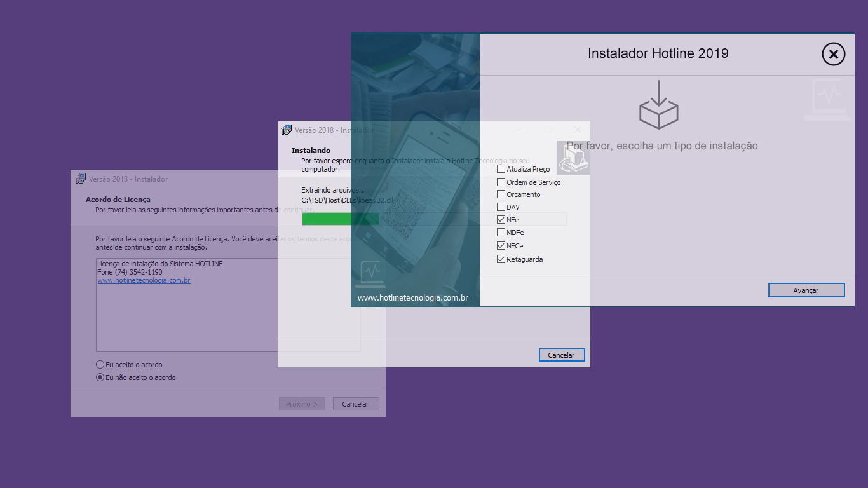Viewport: 868px width, 488px height.
Task: Uncheck the NFe checkbox
Action: 501,220
